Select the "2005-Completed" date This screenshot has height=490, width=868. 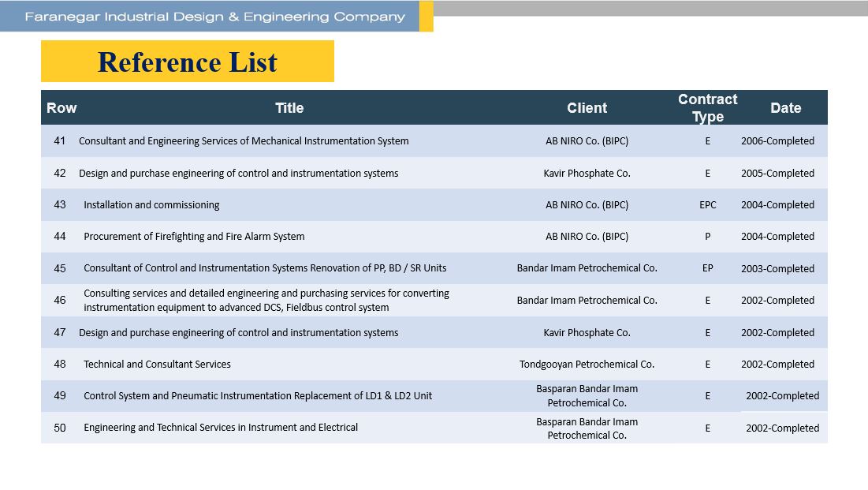[778, 173]
